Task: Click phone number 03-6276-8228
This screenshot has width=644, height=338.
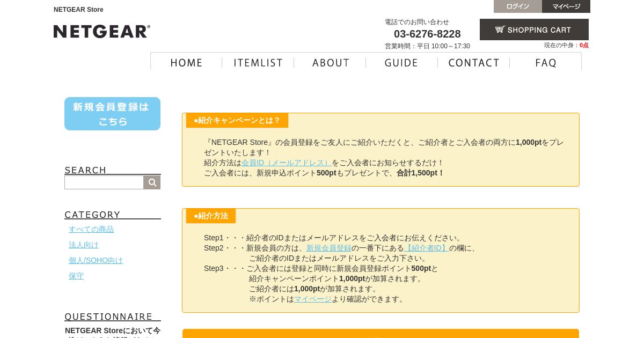Action: point(427,34)
